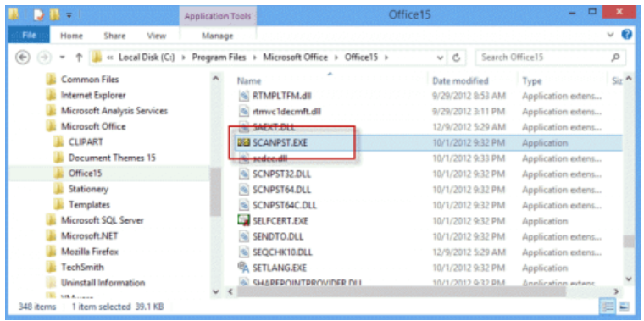Open the File ribbon tab
Image resolution: width=644 pixels, height=321 pixels.
(29, 36)
